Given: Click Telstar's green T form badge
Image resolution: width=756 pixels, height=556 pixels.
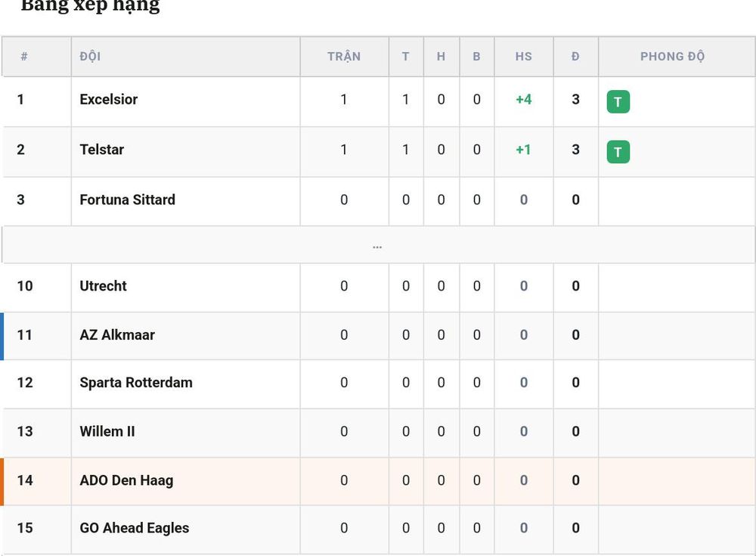Looking at the screenshot, I should (618, 152).
